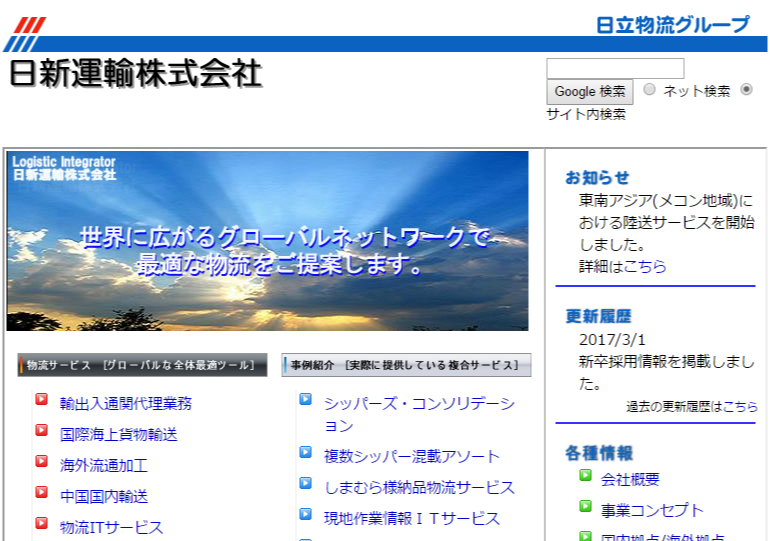The width and height of the screenshot is (770, 541).
Task: Click the 2017/3/1 update date text
Action: click(x=612, y=340)
